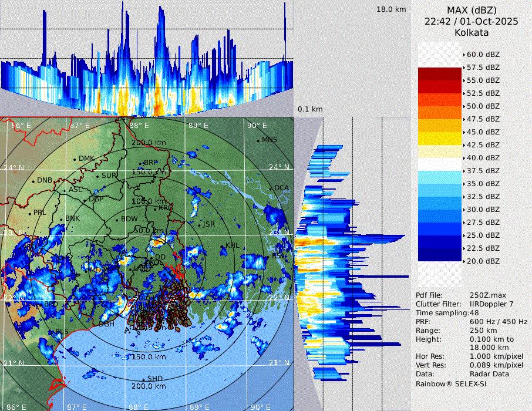Click the top 200.0 km range ring label
This screenshot has height=411, width=532.
pyautogui.click(x=149, y=143)
